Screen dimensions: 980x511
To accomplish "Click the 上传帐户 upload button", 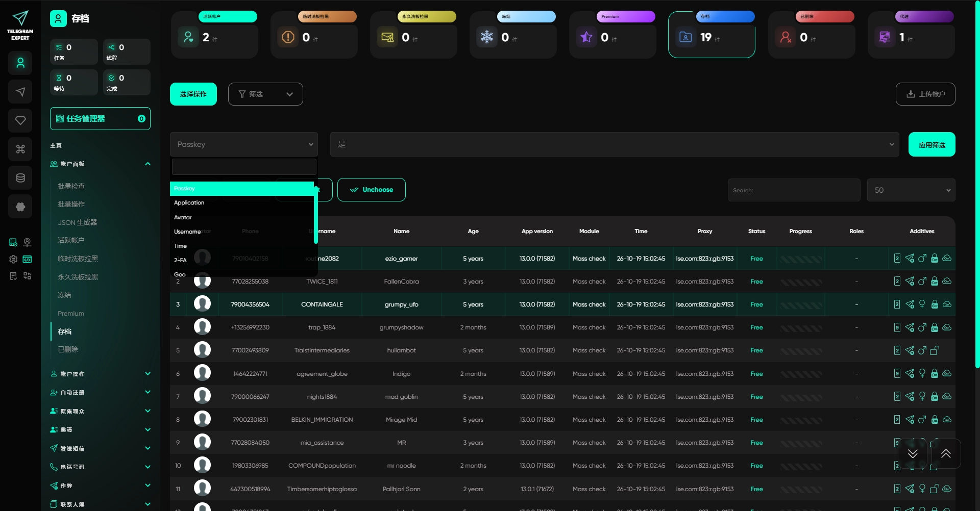I will point(925,94).
